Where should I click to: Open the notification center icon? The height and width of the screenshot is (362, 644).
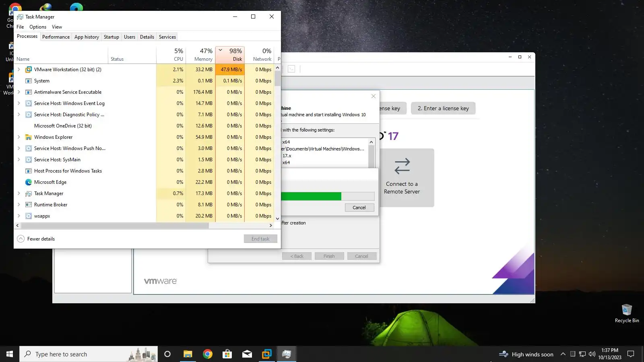point(631,354)
